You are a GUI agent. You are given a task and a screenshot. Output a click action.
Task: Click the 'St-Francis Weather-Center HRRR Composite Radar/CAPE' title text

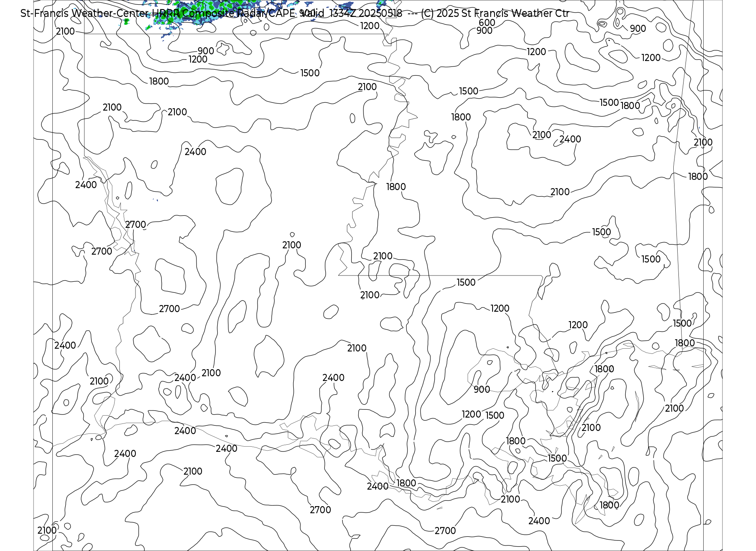point(158,13)
